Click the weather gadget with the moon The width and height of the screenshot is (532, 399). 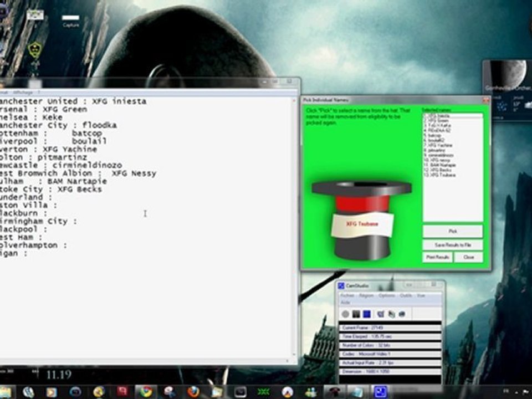tap(508, 90)
